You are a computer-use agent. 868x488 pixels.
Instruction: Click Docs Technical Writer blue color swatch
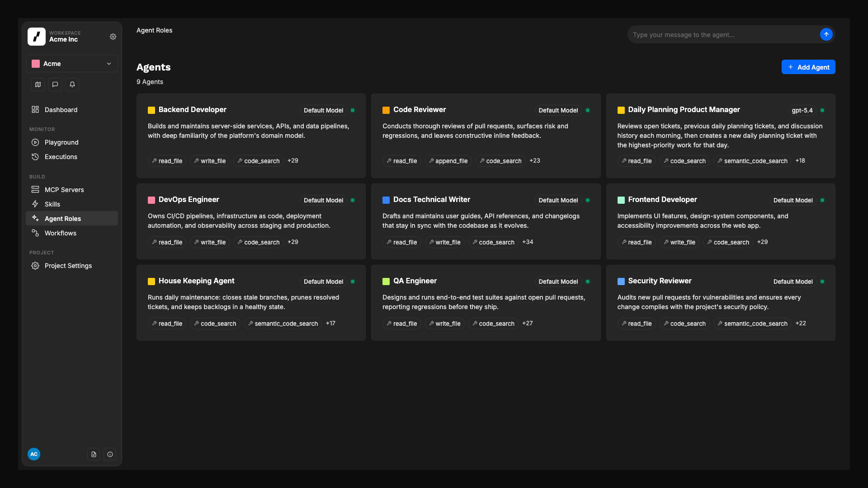386,200
